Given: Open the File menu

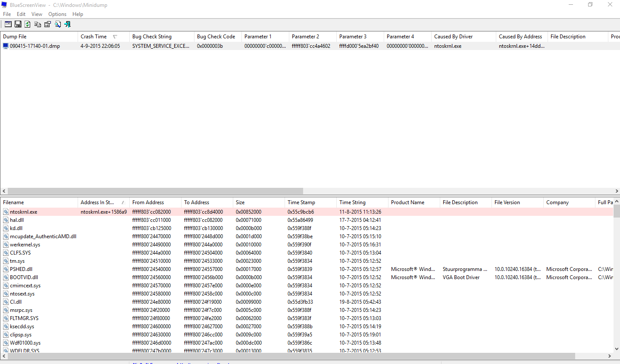Looking at the screenshot, I should point(7,14).
